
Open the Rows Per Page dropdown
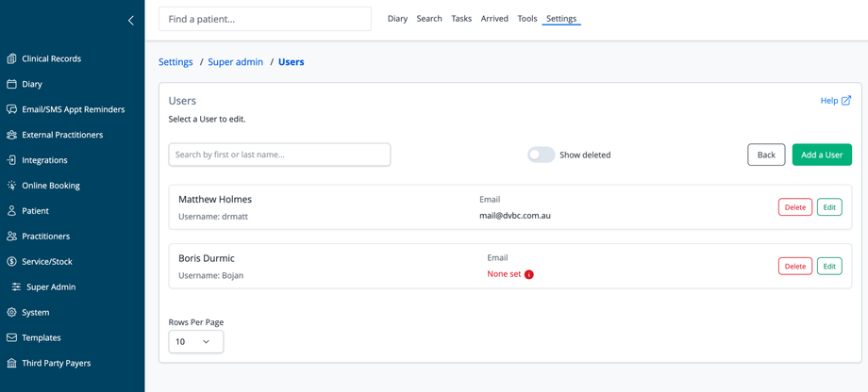pyautogui.click(x=195, y=341)
